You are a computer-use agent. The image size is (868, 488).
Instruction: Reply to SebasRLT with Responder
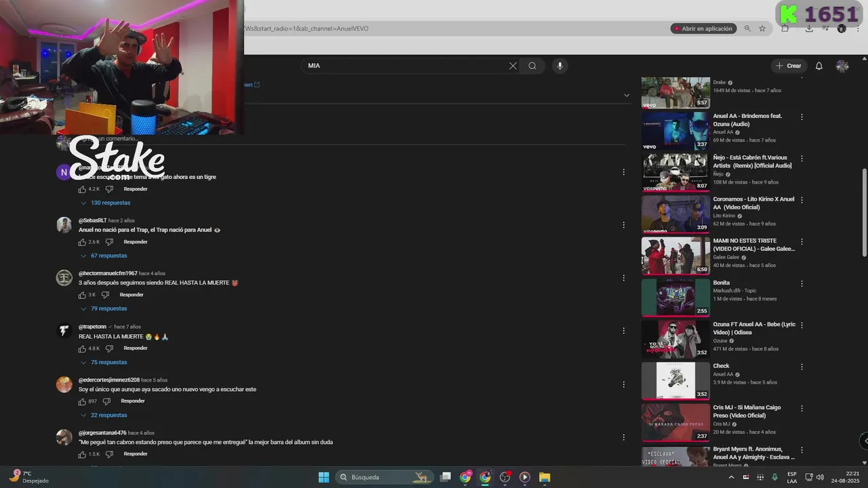click(x=136, y=242)
